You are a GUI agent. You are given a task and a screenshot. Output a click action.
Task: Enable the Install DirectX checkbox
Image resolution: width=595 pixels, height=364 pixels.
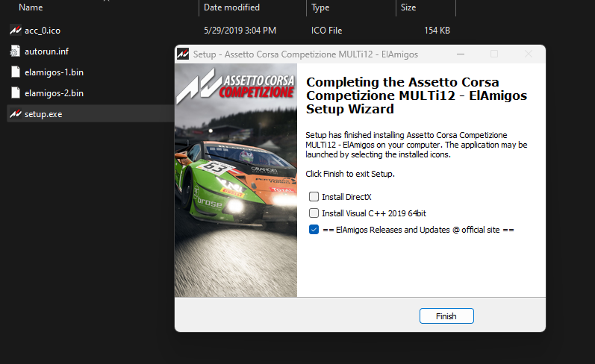tap(314, 196)
